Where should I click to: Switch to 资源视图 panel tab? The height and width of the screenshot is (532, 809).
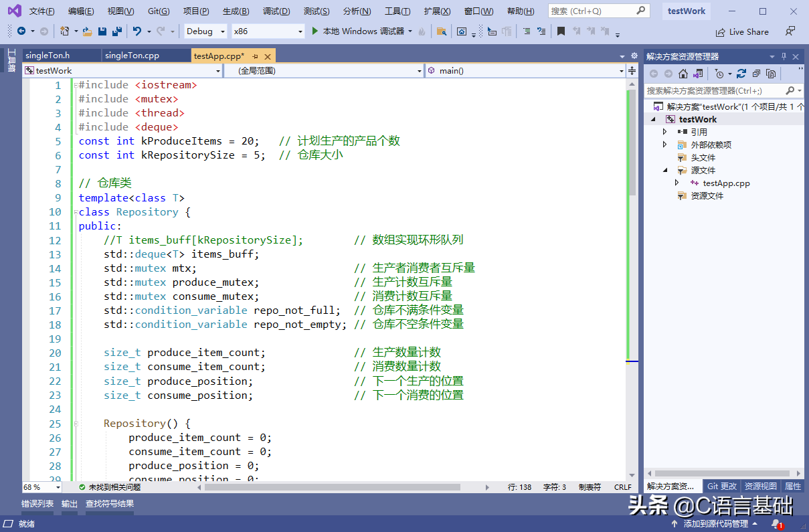point(761,486)
